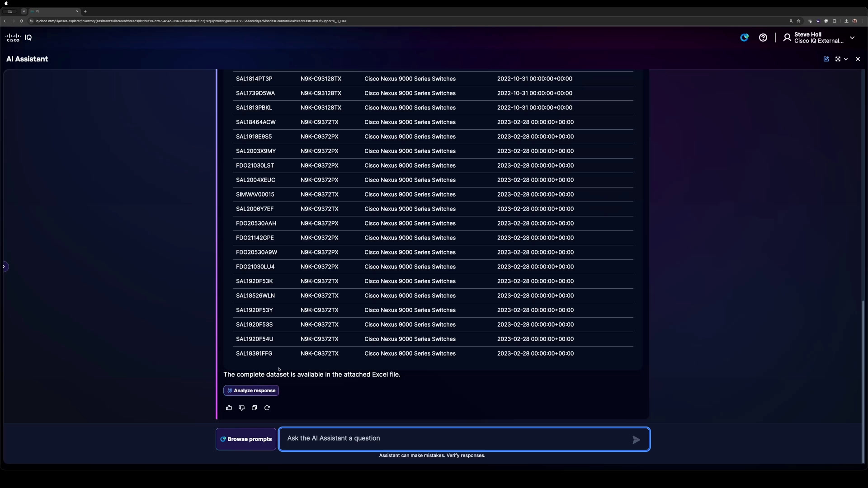The height and width of the screenshot is (488, 868).
Task: Expand the collapsed left sidebar arrow
Action: click(x=4, y=267)
